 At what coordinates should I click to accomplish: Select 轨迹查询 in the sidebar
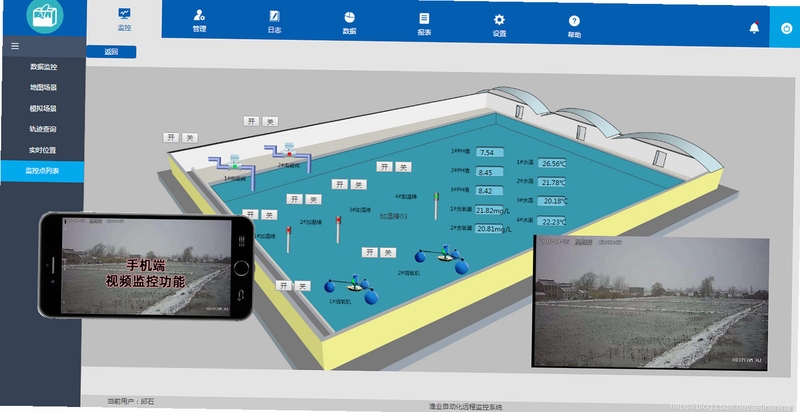click(x=43, y=130)
